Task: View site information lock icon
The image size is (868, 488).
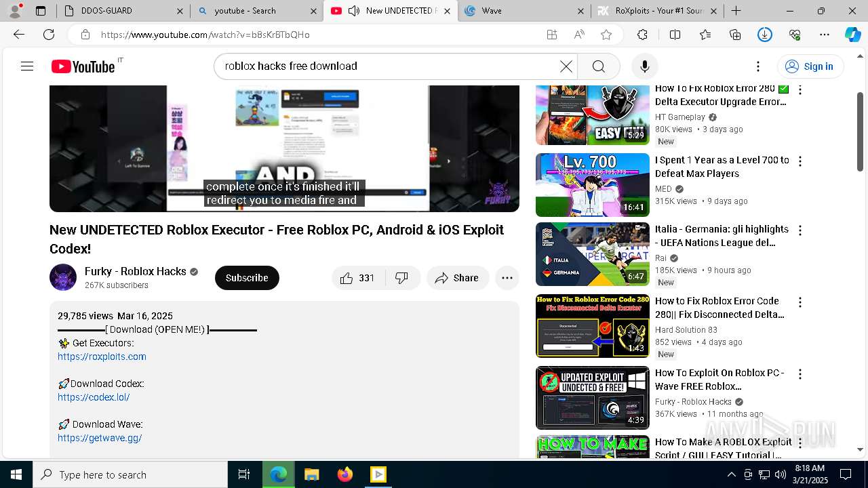Action: click(85, 35)
